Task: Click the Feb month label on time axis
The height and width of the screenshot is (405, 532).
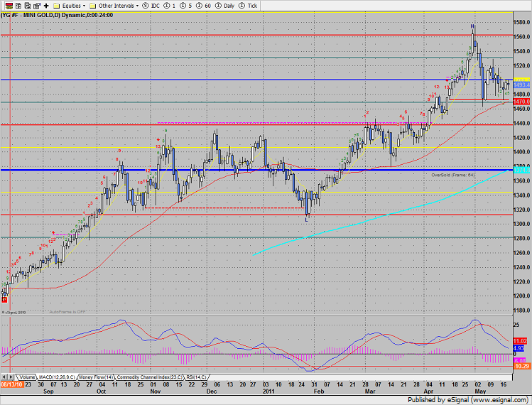Action: (x=319, y=391)
